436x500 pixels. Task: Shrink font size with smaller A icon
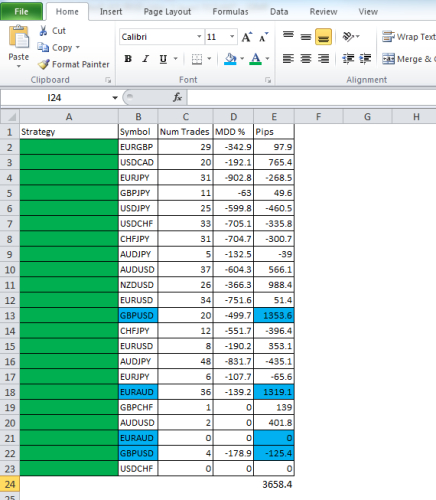pos(264,37)
